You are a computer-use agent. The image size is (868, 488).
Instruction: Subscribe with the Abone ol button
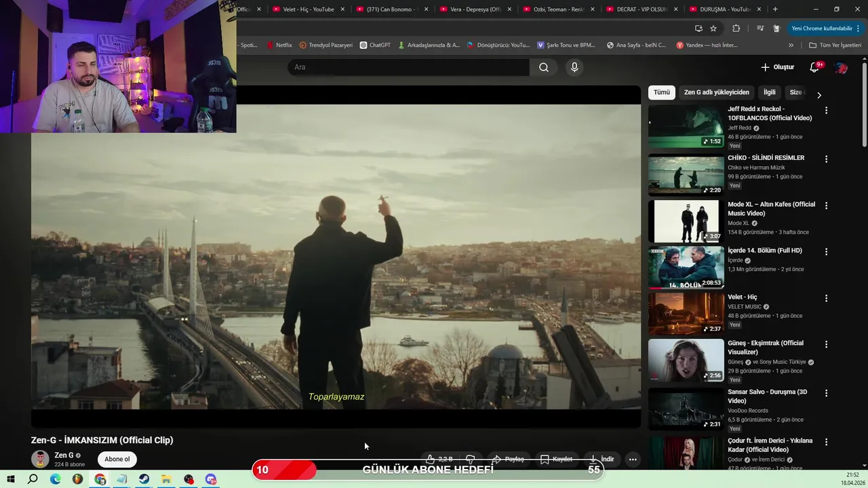pos(117,459)
